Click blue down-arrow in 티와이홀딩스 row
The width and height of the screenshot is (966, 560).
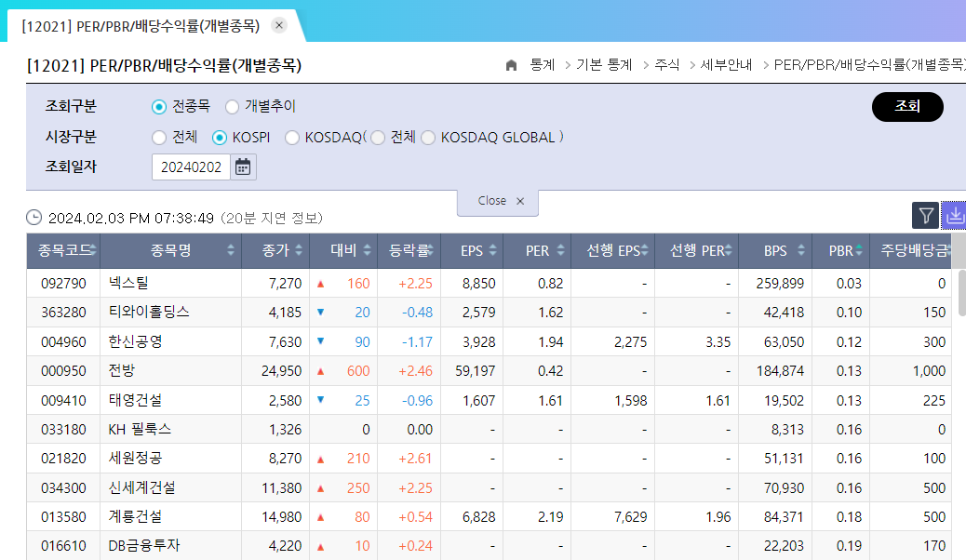(320, 313)
